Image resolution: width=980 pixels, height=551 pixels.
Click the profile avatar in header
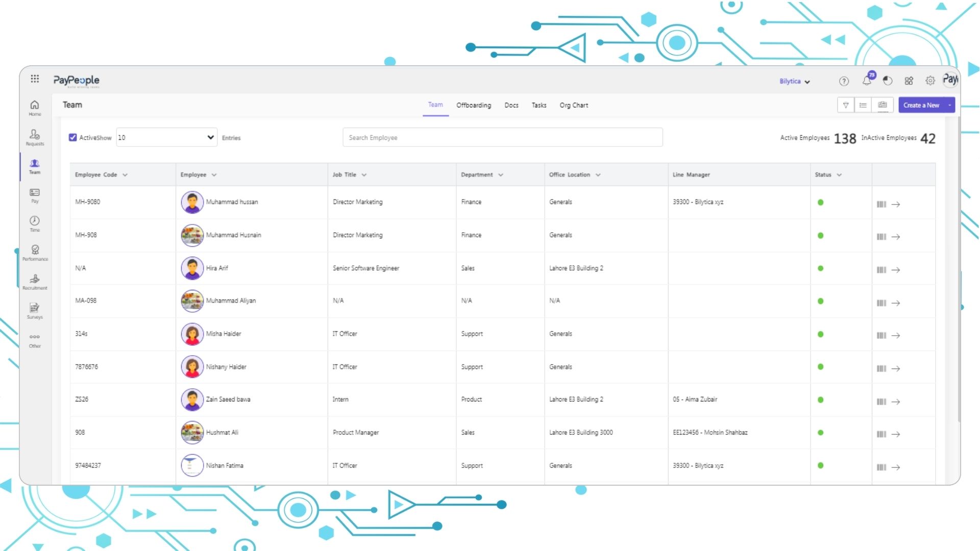pyautogui.click(x=950, y=79)
